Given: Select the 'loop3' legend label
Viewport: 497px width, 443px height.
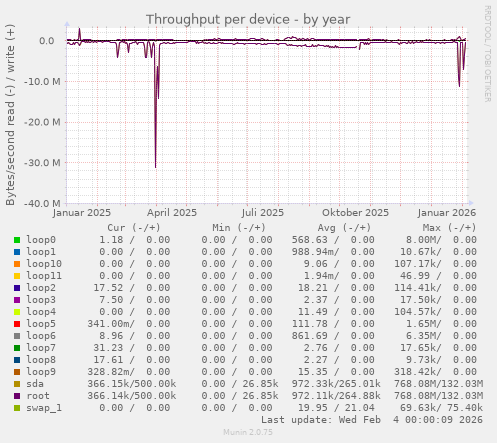Looking at the screenshot, I should [x=41, y=300].
